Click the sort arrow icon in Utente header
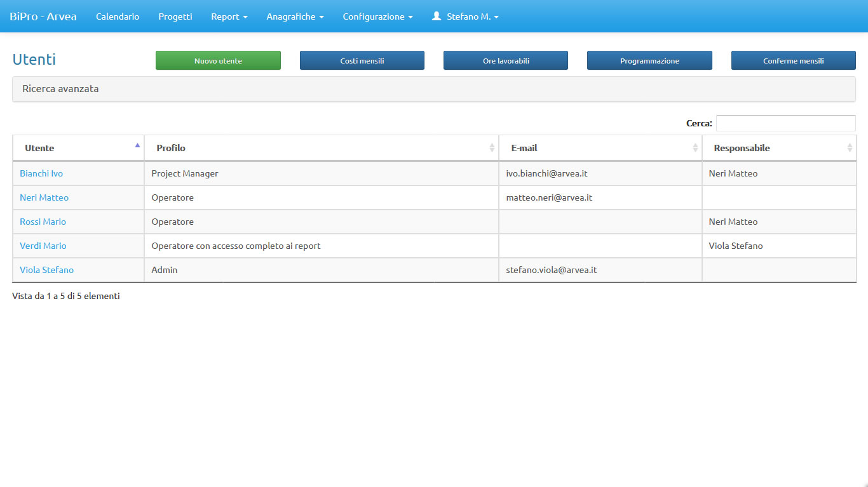This screenshot has height=487, width=868. 137,145
